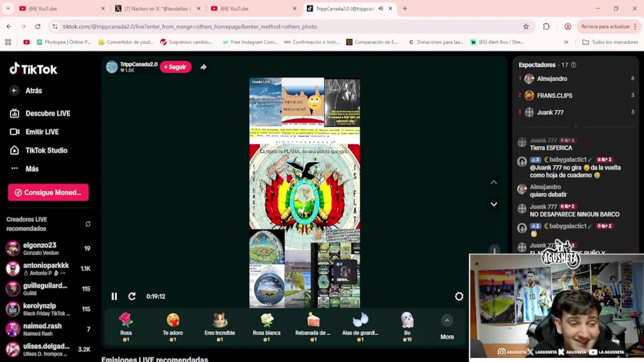Screen dimensions: 644x362
Task: Open Descubre LIVE section
Action: pos(40,114)
